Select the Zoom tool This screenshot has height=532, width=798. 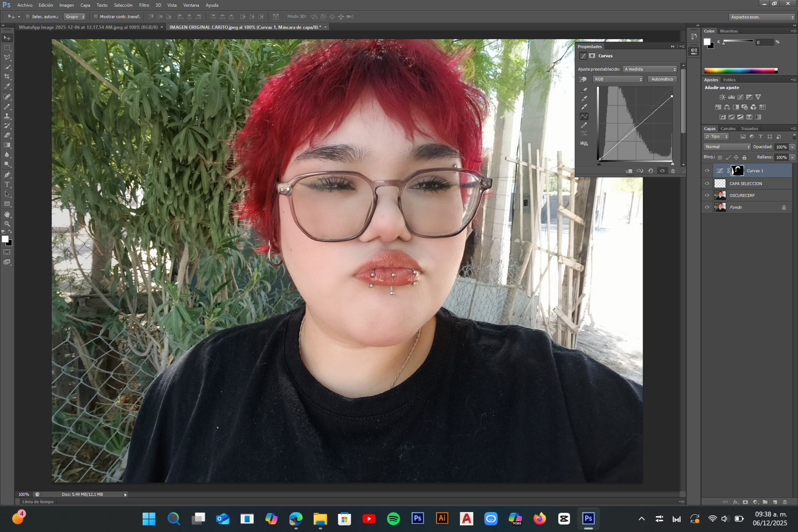7,224
